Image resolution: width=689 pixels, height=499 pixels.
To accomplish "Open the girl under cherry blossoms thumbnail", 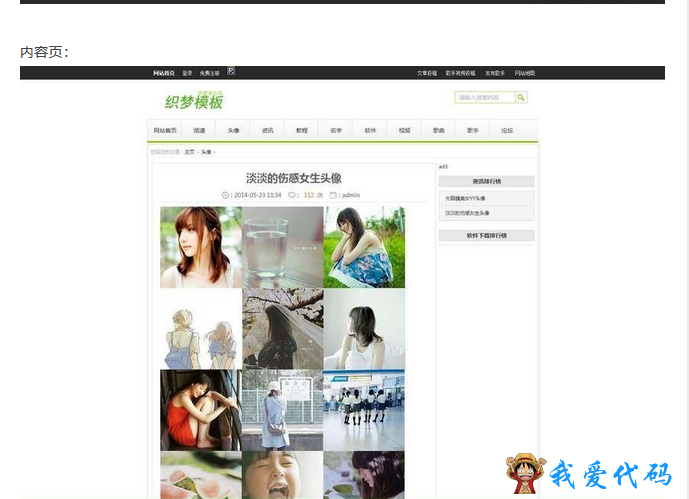I will [x=283, y=329].
